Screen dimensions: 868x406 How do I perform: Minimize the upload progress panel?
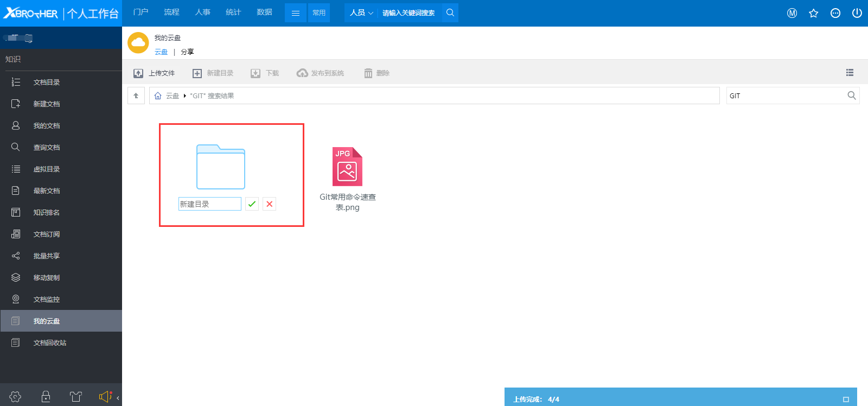(x=845, y=399)
